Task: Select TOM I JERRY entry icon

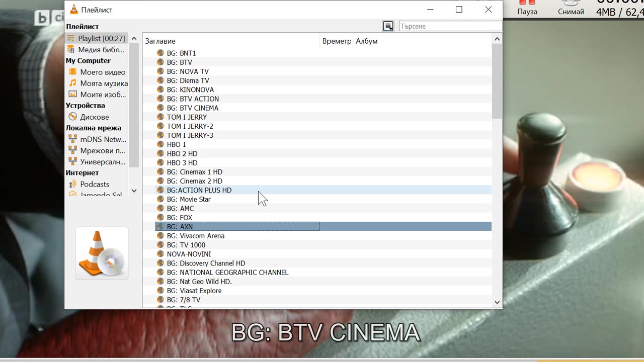Action: [x=160, y=117]
